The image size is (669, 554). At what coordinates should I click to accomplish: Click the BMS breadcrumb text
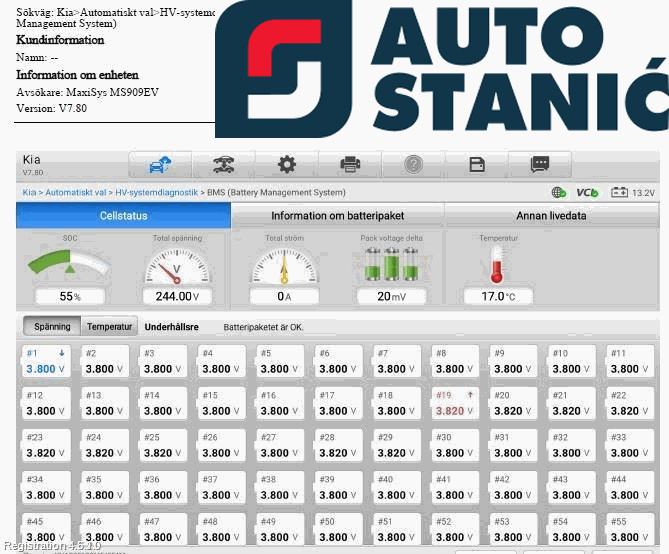276,192
